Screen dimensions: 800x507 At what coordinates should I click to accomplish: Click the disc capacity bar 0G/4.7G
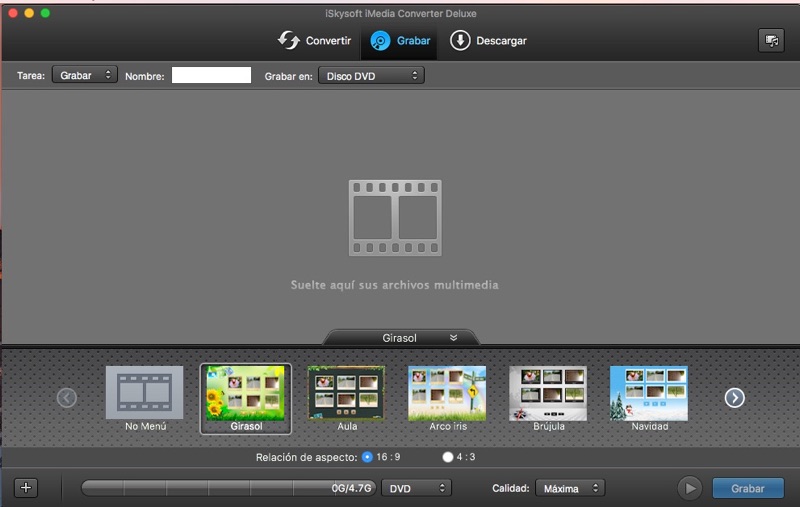[x=229, y=488]
